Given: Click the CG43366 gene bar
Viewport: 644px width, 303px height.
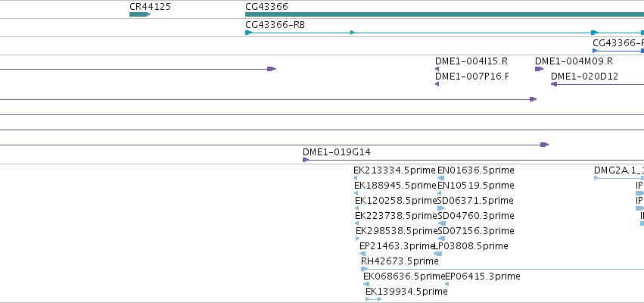Looking at the screenshot, I should click(x=444, y=14).
